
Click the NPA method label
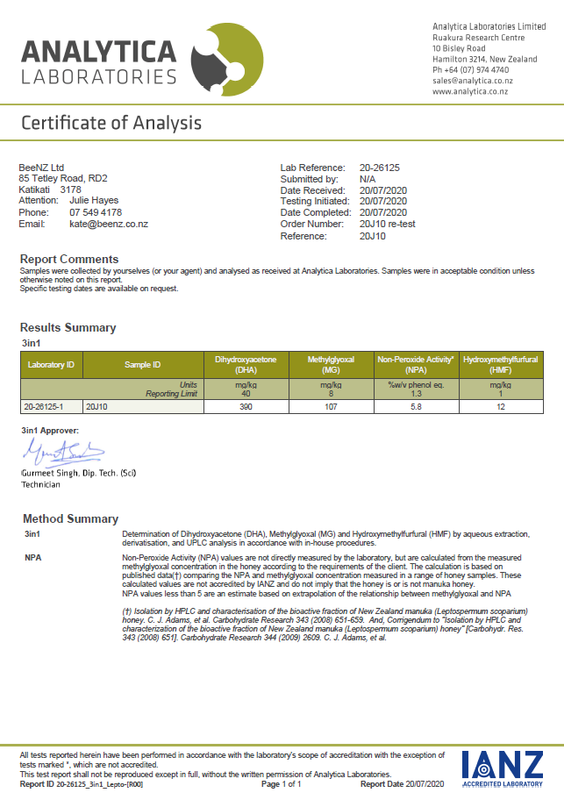(x=33, y=558)
